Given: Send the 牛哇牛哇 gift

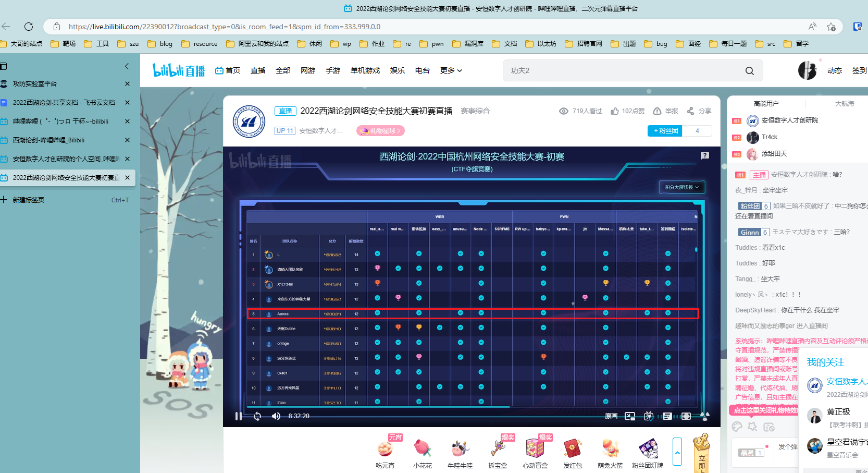Looking at the screenshot, I should 460,452.
